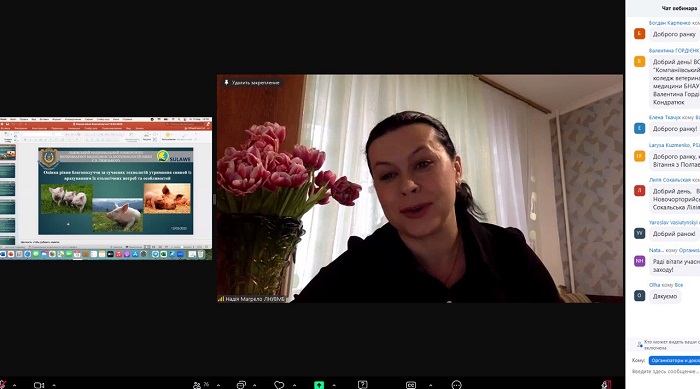Click pig slide title text in PowerPoint

pyautogui.click(x=117, y=175)
